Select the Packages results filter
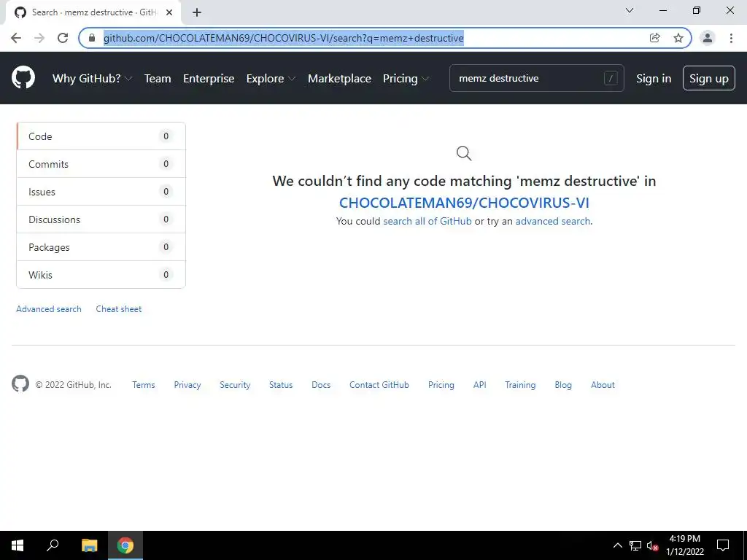Viewport: 747px width, 560px height. point(101,246)
